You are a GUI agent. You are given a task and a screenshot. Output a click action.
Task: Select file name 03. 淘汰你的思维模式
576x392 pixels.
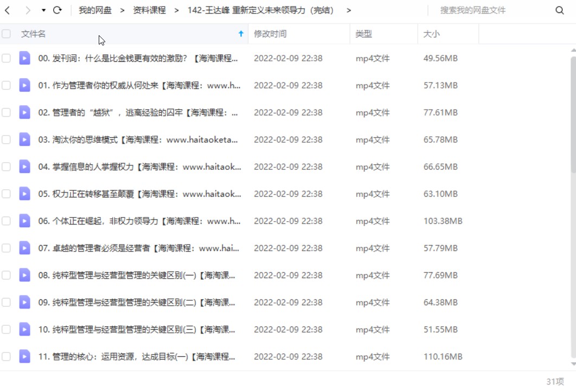click(138, 139)
